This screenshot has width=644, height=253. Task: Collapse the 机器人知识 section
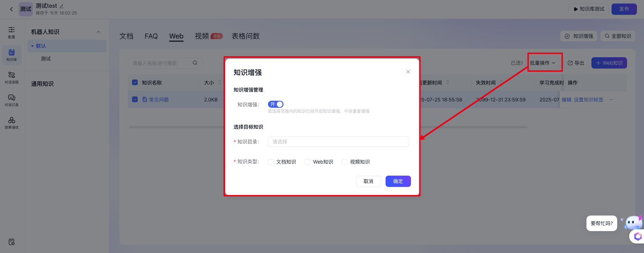point(99,32)
